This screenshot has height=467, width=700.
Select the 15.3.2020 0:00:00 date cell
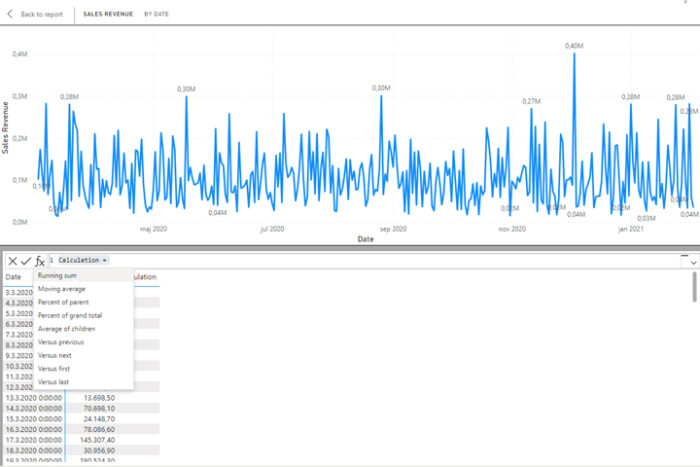pyautogui.click(x=34, y=419)
